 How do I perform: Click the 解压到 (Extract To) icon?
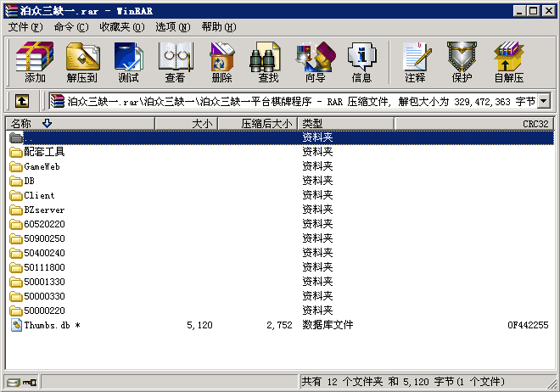click(81, 62)
